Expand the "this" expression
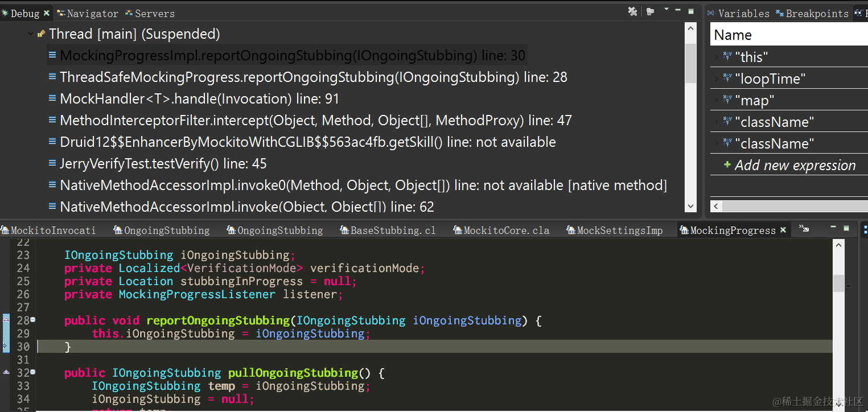Viewport: 868px width, 412px height. (x=717, y=57)
